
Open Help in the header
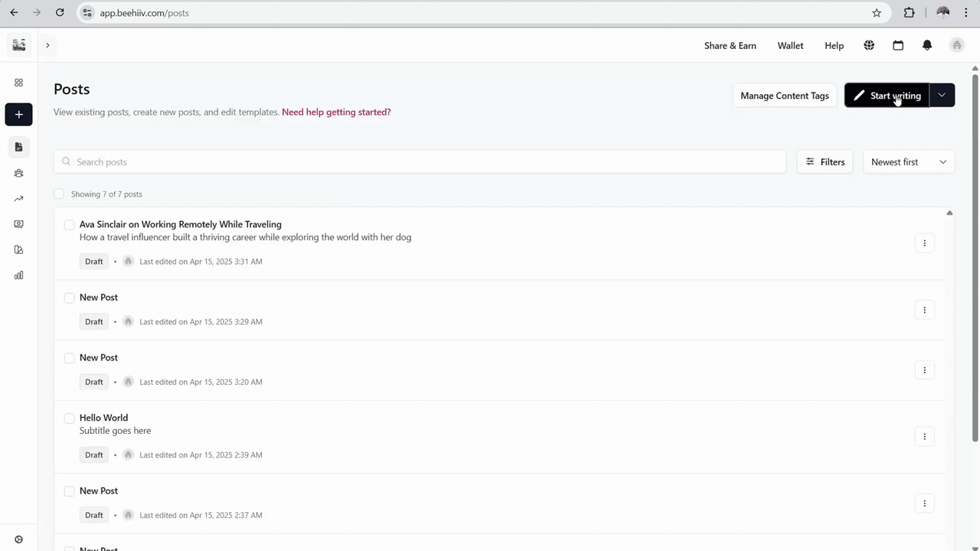(834, 46)
